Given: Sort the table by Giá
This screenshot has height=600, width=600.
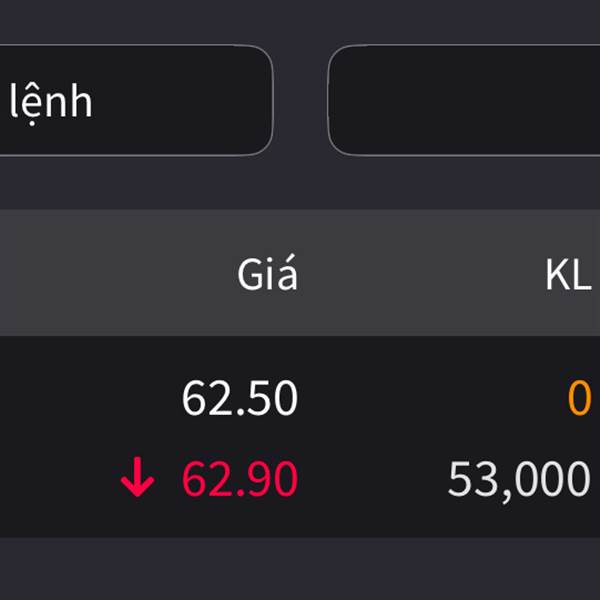Looking at the screenshot, I should point(267,275).
